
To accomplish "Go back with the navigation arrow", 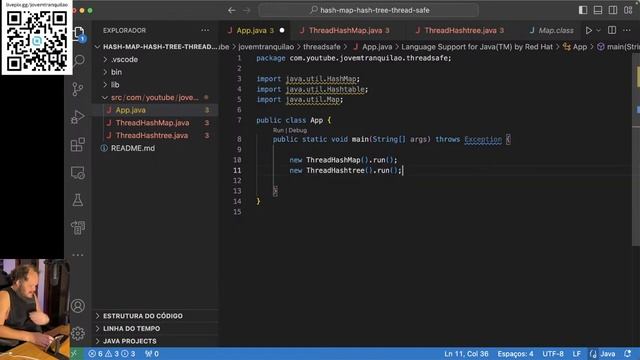I will pos(232,10).
